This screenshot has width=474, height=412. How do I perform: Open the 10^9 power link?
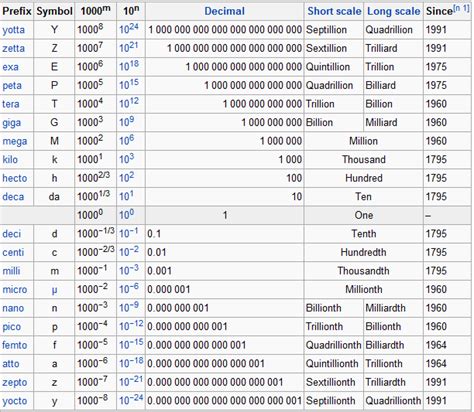[x=127, y=122]
